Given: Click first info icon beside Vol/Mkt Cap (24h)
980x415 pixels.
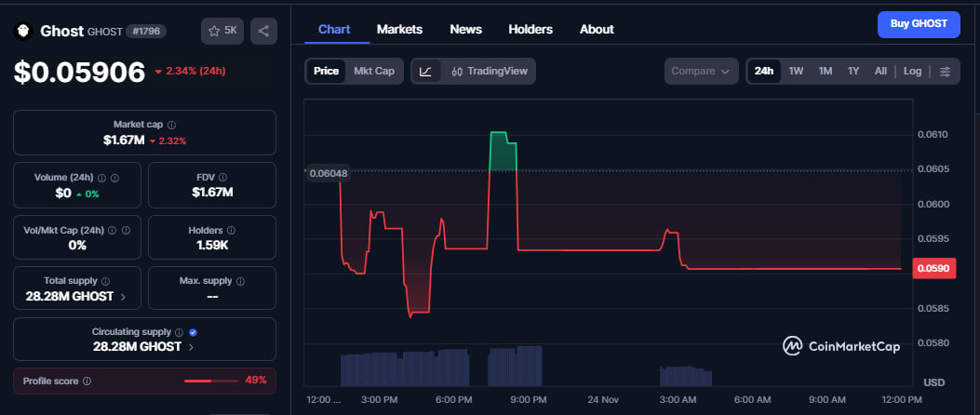Looking at the screenshot, I should click(112, 230).
